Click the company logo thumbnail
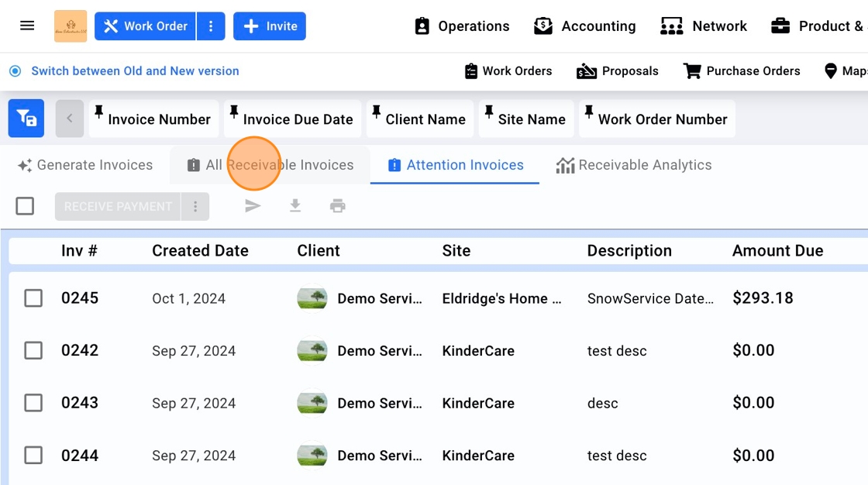The width and height of the screenshot is (868, 485). pyautogui.click(x=71, y=26)
